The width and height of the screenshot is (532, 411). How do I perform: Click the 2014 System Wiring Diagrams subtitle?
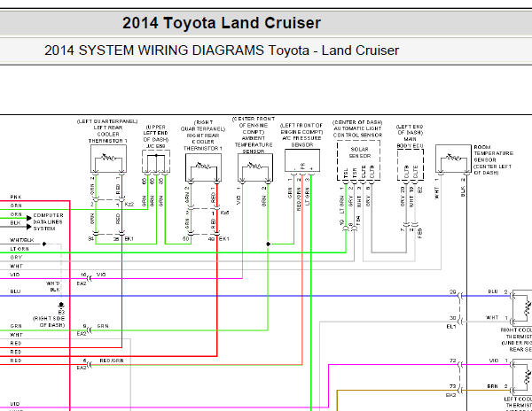tap(222, 50)
